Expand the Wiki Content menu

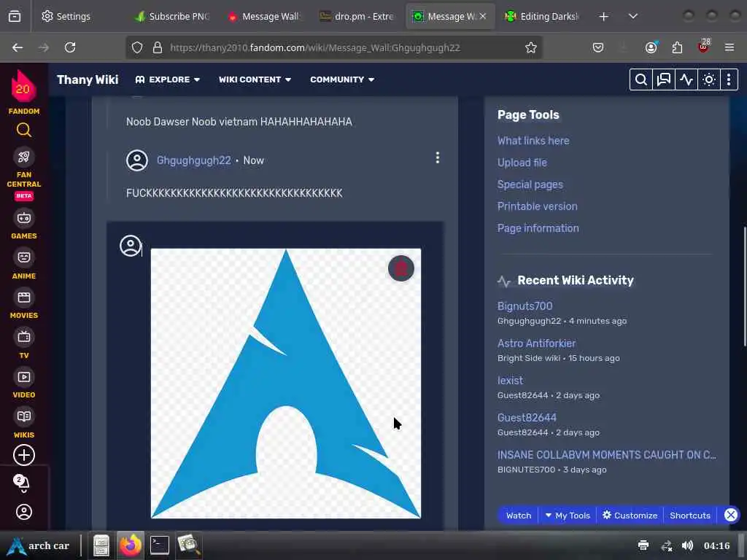(255, 79)
